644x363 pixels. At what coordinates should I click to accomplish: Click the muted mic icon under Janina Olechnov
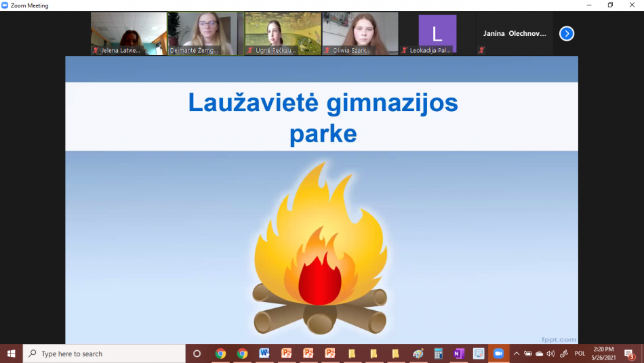[x=481, y=50]
